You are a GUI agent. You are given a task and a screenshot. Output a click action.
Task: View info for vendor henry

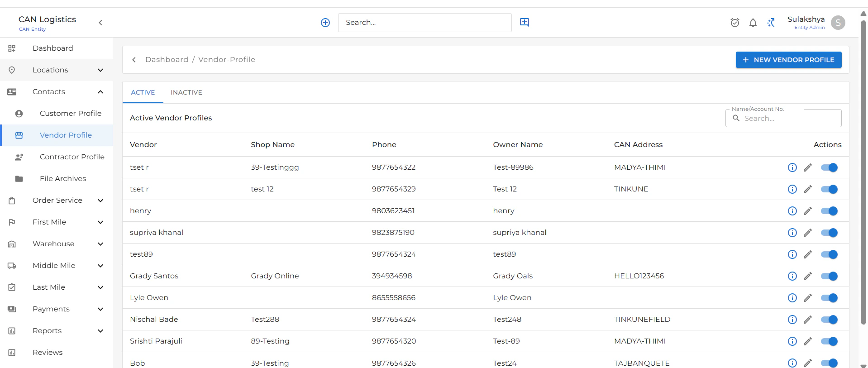click(x=792, y=211)
